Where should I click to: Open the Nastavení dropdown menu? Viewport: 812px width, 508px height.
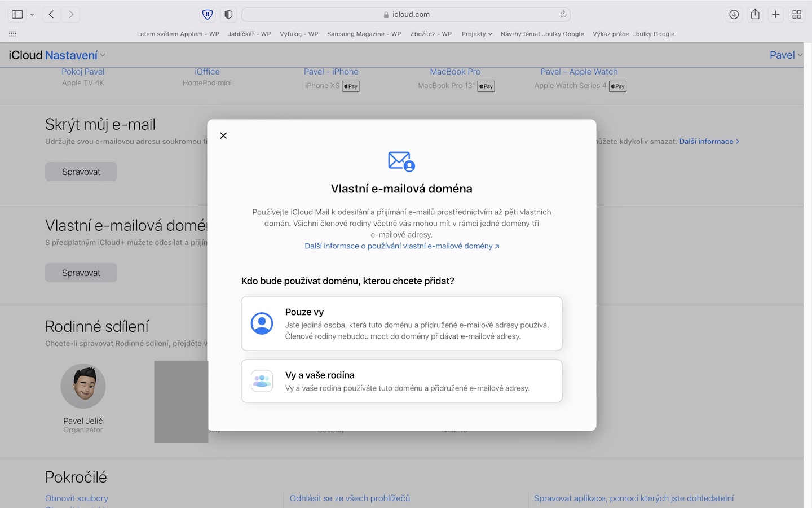click(75, 55)
